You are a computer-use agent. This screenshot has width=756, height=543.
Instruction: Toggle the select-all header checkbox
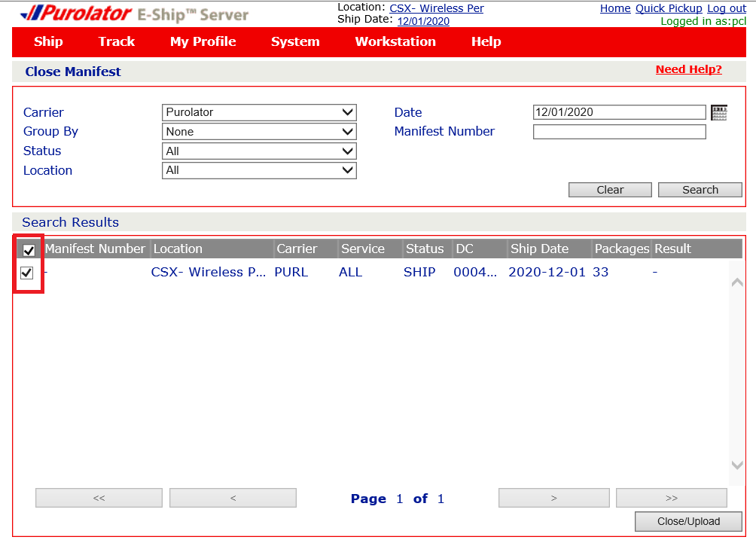29,250
